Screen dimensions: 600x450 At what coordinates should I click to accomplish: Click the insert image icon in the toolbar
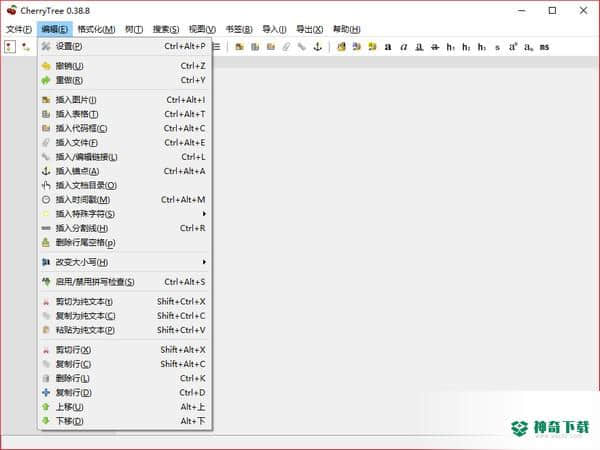(240, 47)
